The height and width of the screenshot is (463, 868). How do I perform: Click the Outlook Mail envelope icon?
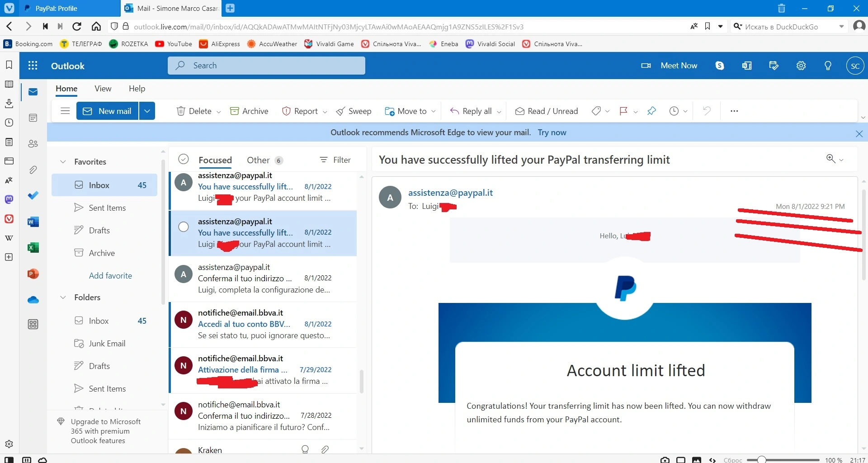[x=33, y=92]
